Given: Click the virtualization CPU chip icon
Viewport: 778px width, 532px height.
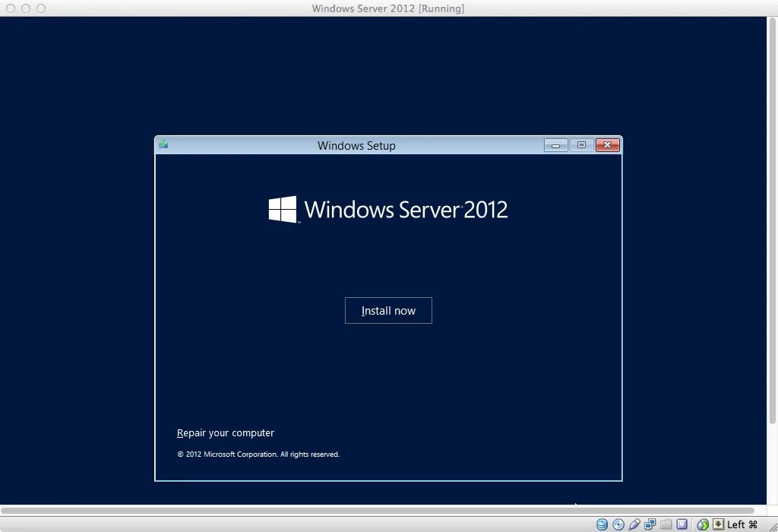Looking at the screenshot, I should pos(682,524).
